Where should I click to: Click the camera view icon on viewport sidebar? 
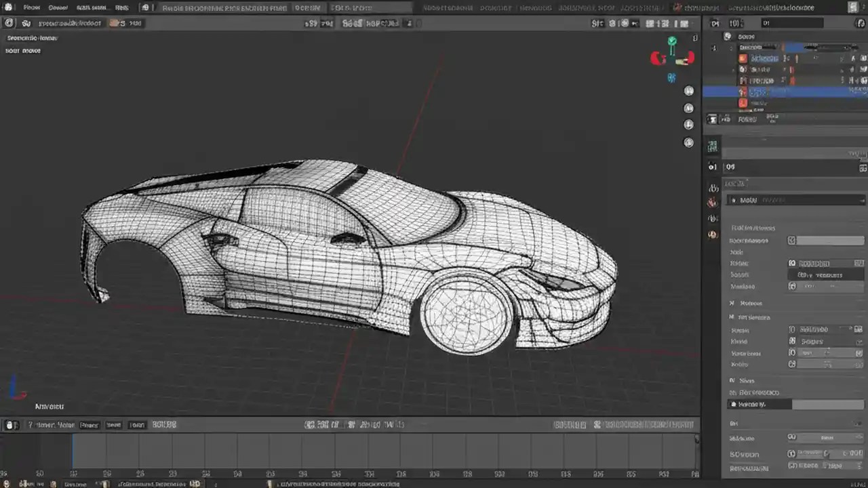point(689,125)
